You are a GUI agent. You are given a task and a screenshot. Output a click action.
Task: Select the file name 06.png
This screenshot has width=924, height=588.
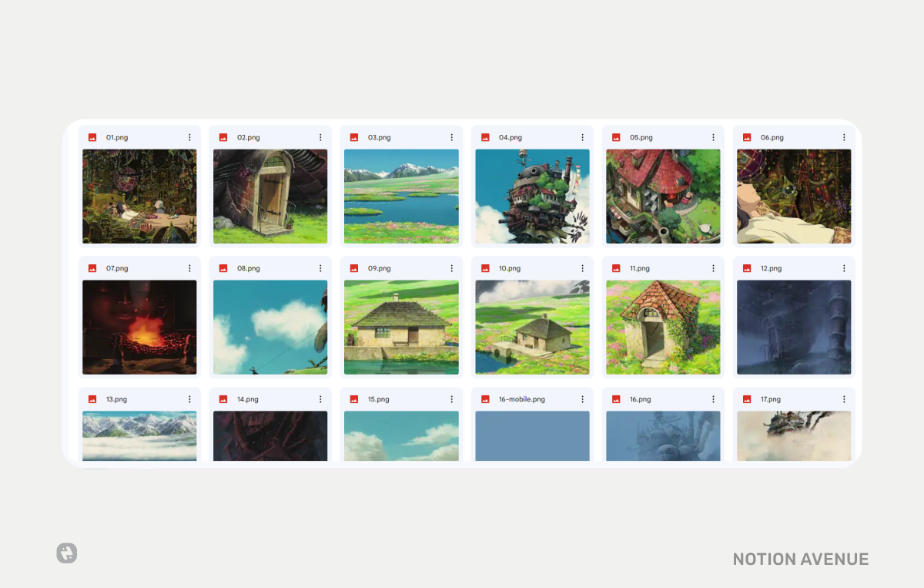tap(772, 137)
